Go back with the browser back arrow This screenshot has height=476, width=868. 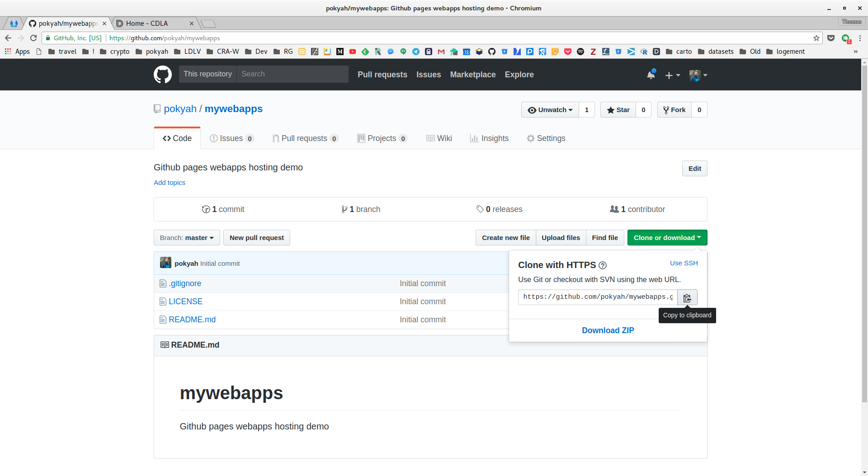(x=8, y=38)
